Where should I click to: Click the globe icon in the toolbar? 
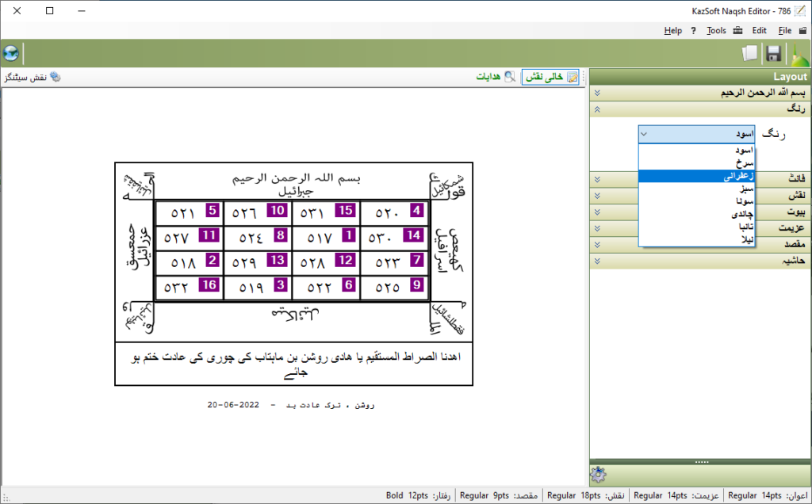11,54
